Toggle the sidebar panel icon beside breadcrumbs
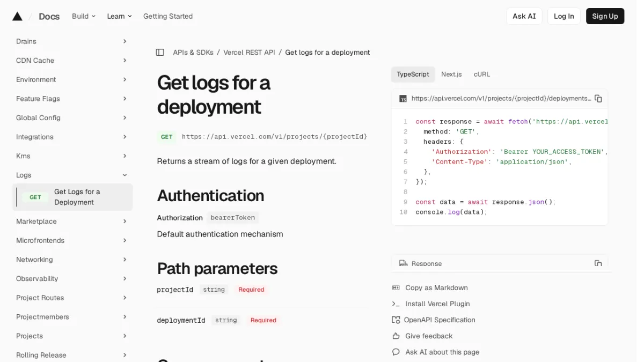 click(160, 52)
